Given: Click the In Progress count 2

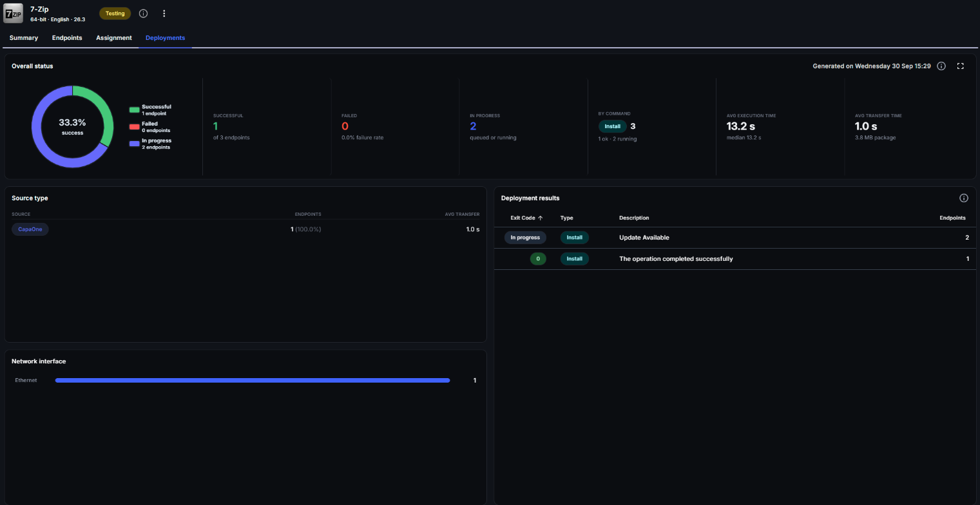Looking at the screenshot, I should coord(473,126).
